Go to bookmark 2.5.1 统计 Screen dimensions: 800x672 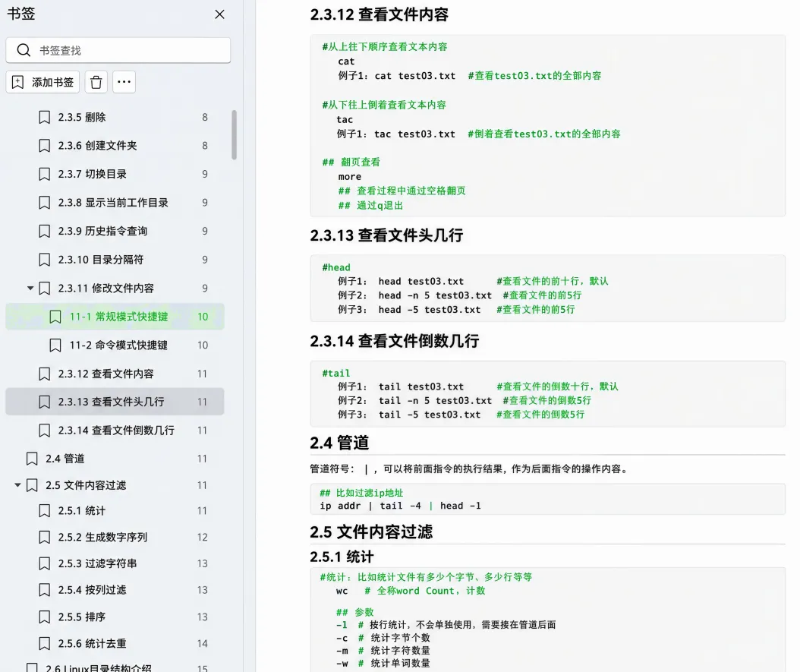pos(115,511)
